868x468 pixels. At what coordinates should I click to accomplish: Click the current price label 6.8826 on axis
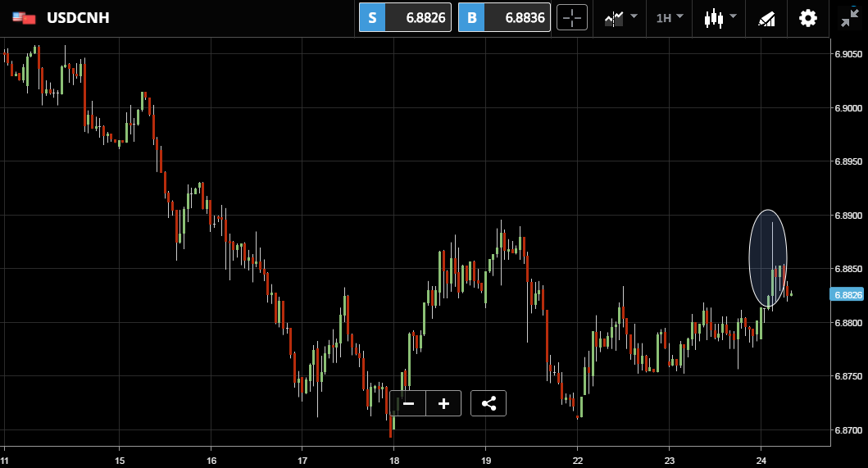coord(847,294)
